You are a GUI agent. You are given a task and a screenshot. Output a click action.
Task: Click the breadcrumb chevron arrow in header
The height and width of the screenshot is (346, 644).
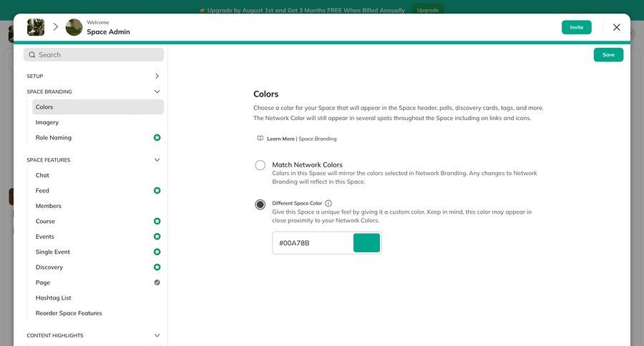pyautogui.click(x=55, y=27)
